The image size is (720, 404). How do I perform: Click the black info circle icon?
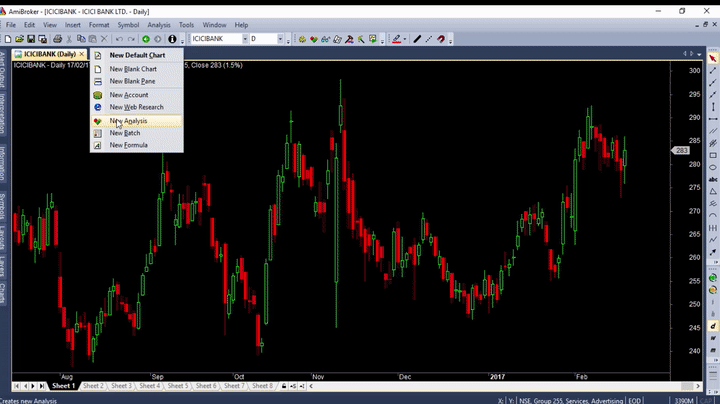[x=172, y=39]
